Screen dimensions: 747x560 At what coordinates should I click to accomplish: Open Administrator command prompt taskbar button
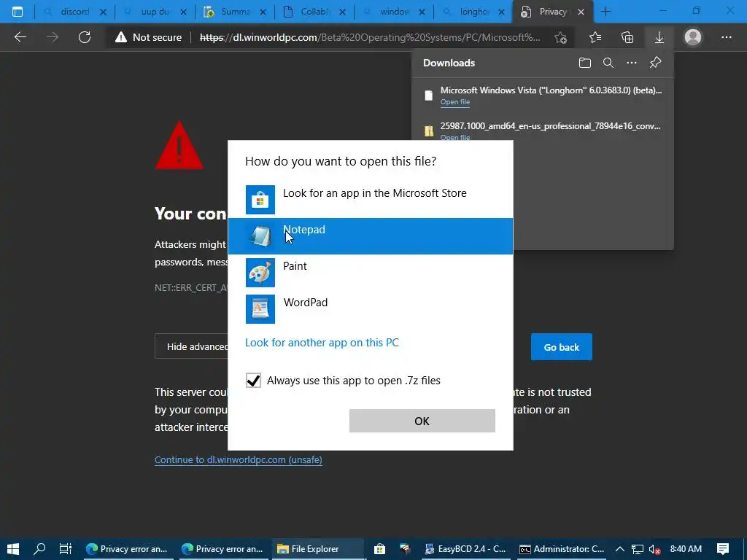coord(562,549)
